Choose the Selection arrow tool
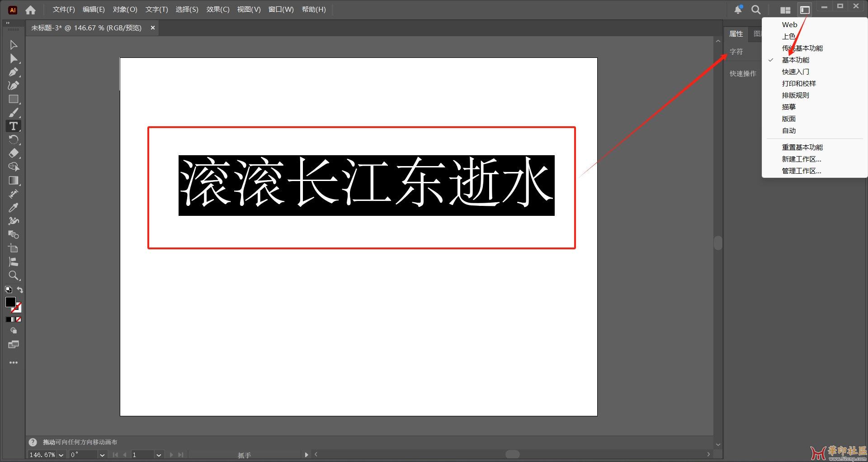This screenshot has height=462, width=868. (x=14, y=44)
